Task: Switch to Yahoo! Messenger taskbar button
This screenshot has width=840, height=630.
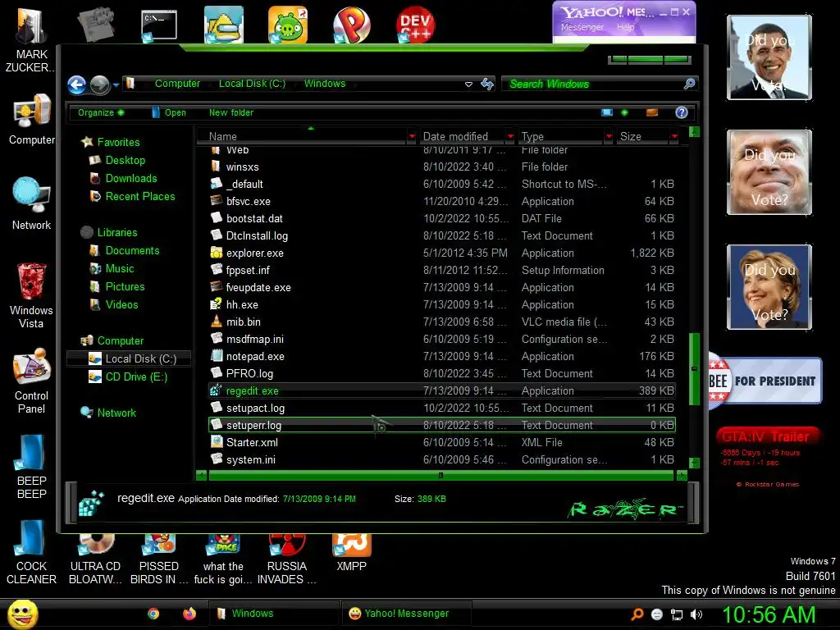Action: [406, 614]
